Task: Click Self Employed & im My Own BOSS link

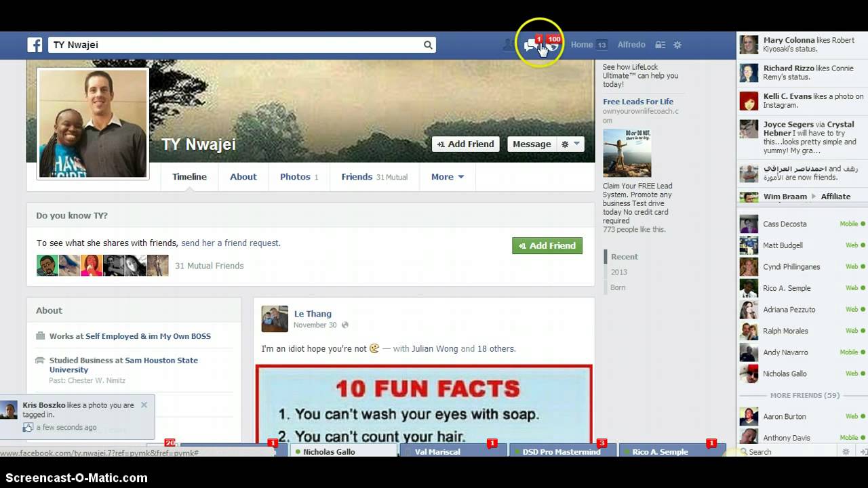Action: 148,336
